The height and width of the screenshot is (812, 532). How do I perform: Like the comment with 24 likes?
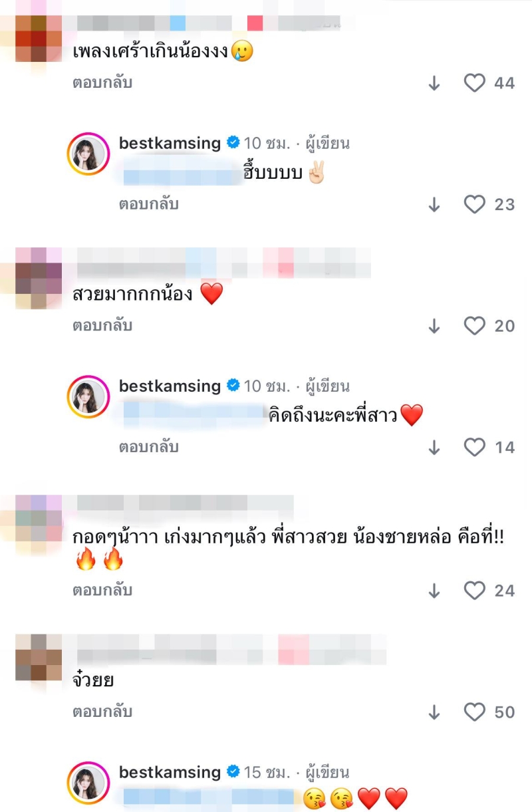coord(474,591)
